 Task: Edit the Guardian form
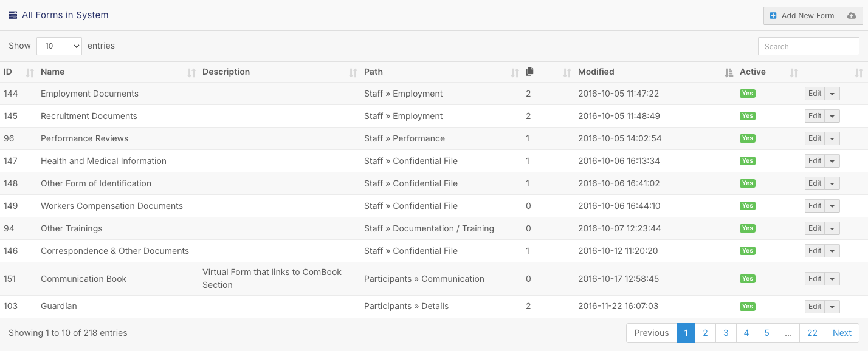pyautogui.click(x=815, y=307)
